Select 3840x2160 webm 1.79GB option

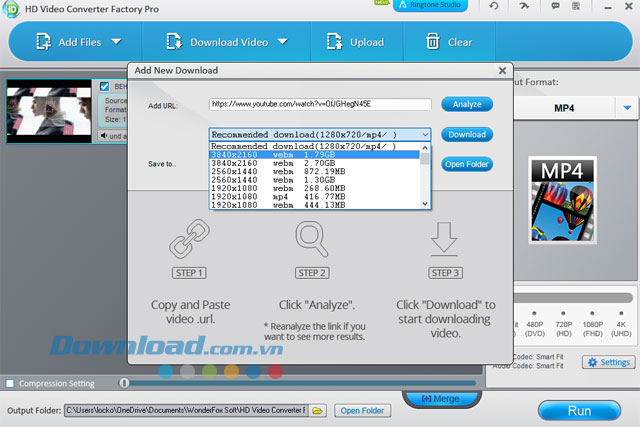pos(315,155)
